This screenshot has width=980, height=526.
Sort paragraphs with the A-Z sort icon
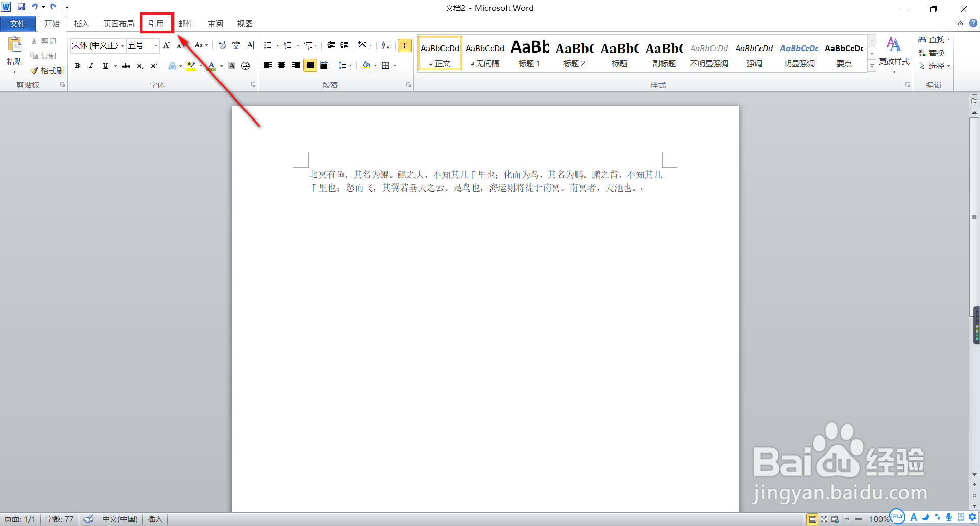386,45
